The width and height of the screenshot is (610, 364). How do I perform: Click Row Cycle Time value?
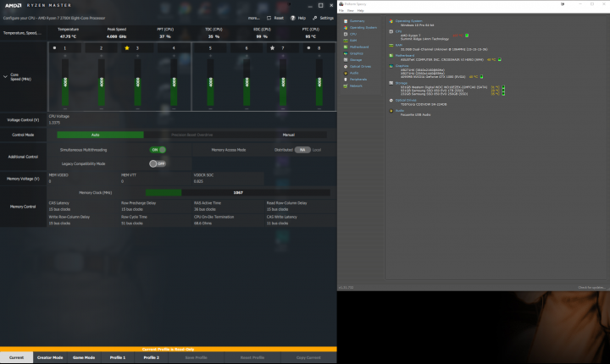pos(132,223)
